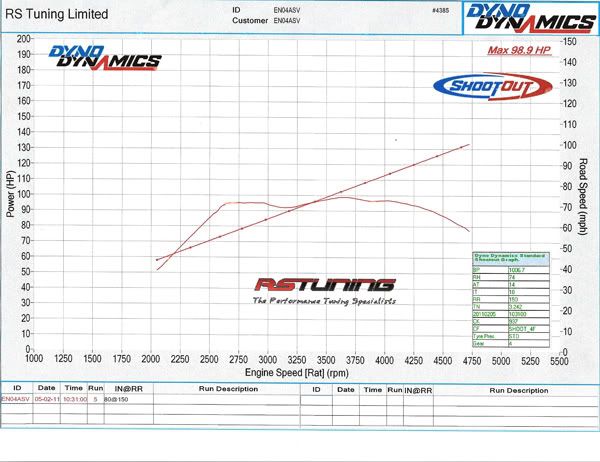Click the 160 tick on the Power axis
600x462 pixels.
pos(23,101)
